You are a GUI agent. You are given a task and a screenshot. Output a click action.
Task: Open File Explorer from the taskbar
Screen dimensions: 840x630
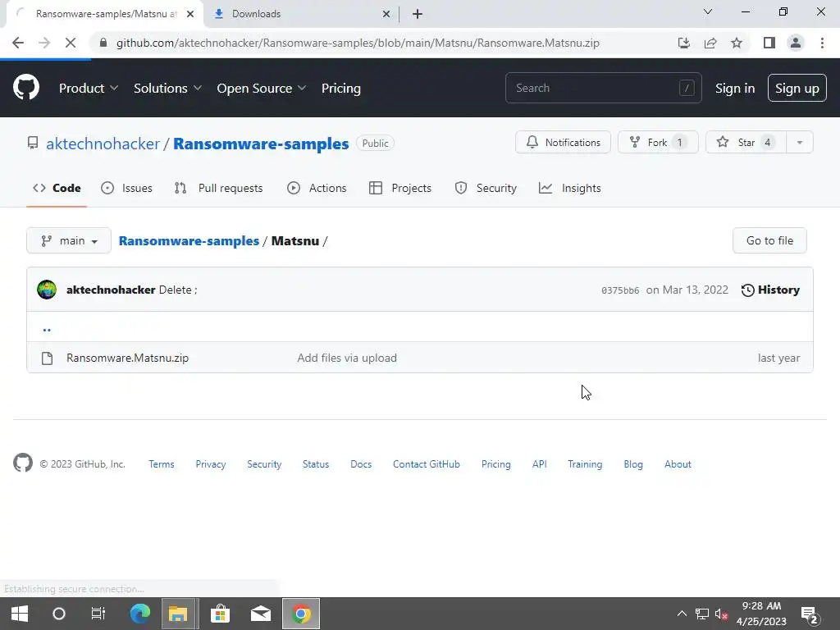[x=178, y=614]
